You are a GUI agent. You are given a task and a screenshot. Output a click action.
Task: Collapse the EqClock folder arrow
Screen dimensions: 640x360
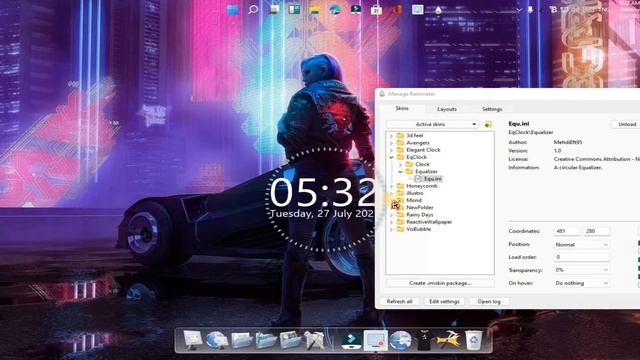pyautogui.click(x=391, y=157)
